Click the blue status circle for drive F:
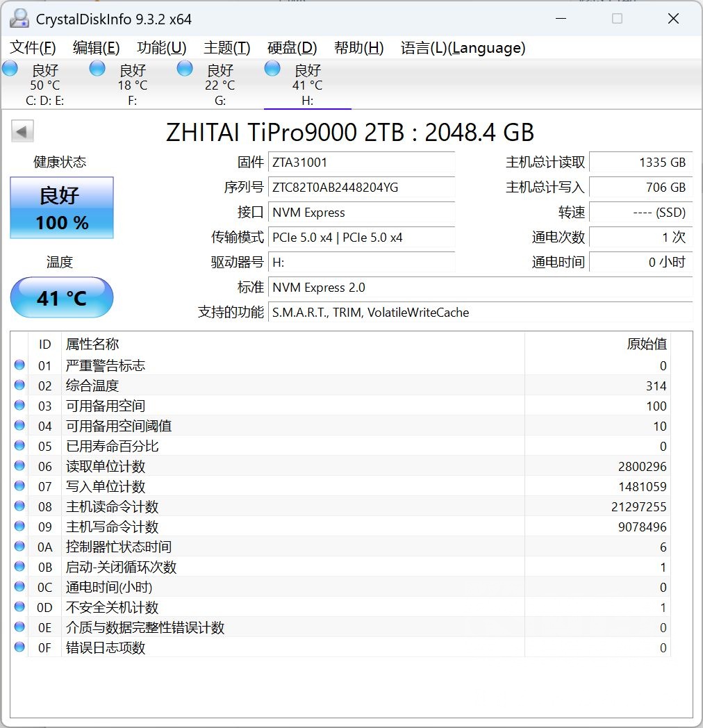This screenshot has width=703, height=728. [x=97, y=68]
